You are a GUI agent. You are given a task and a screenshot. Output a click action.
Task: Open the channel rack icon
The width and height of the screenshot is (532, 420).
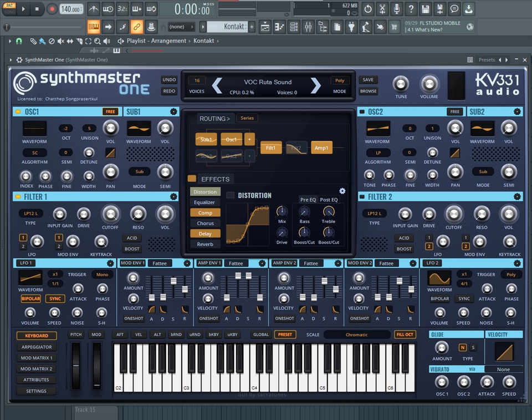click(294, 27)
